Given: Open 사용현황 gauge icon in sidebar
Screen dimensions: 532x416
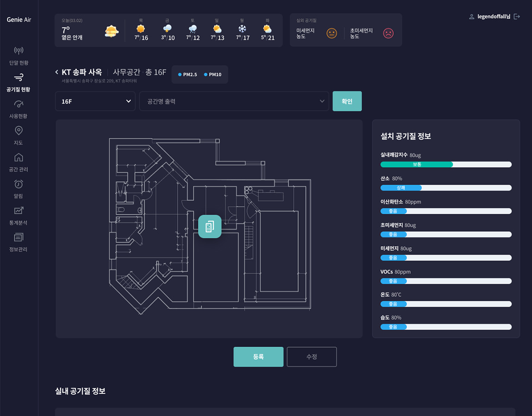Looking at the screenshot, I should [19, 104].
